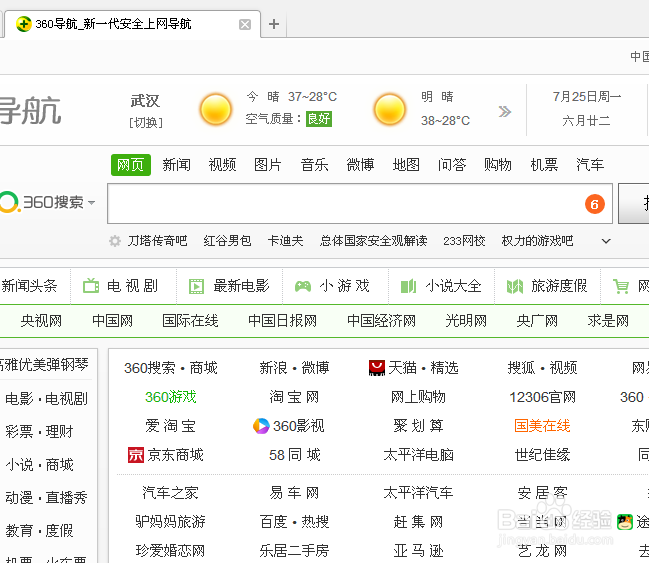This screenshot has height=563, width=649.
Task: Open the 总体国家安全观解读 link
Action: click(373, 241)
